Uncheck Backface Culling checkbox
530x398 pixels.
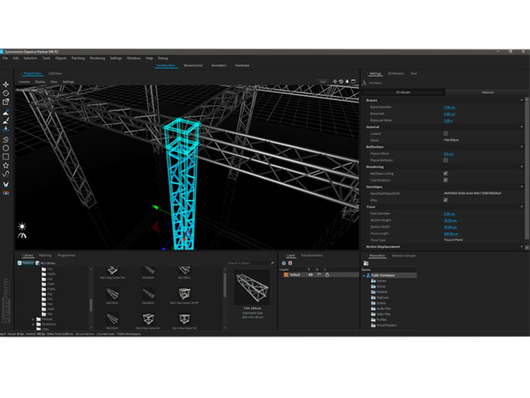tap(445, 173)
